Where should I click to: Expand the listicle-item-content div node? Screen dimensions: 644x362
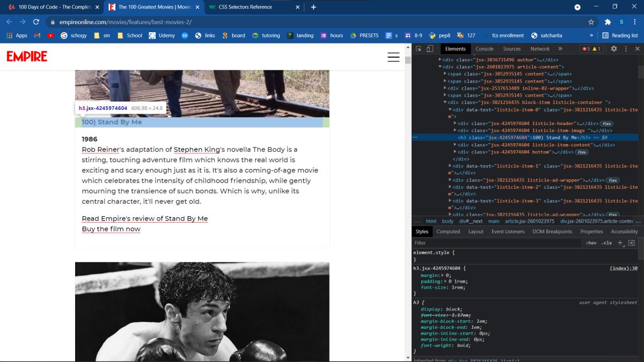pyautogui.click(x=455, y=145)
